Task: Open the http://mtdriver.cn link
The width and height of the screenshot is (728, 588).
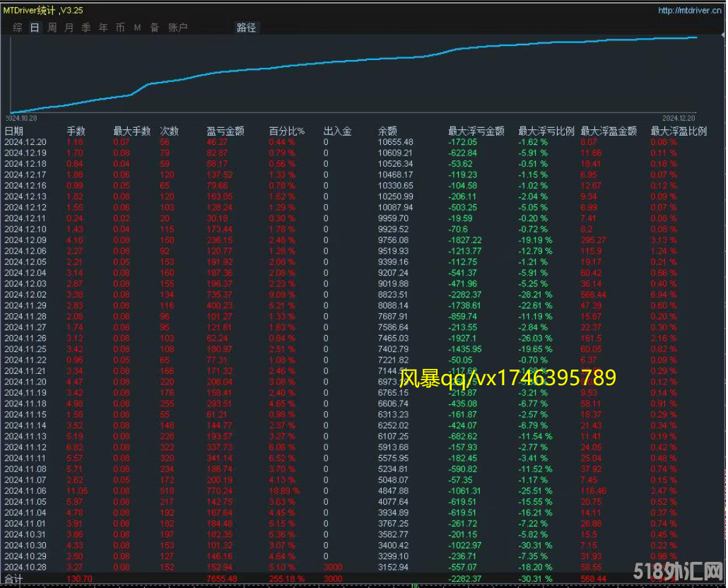Action: 689,10
